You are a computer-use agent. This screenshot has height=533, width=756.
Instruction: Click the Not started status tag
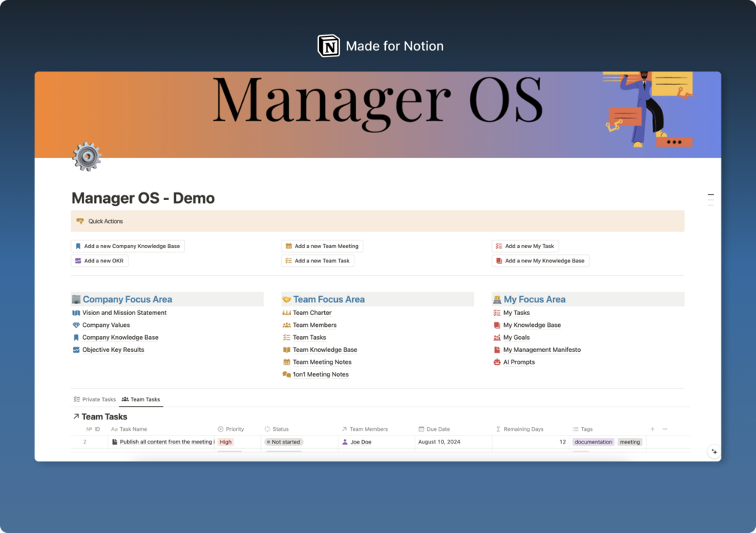pos(284,442)
